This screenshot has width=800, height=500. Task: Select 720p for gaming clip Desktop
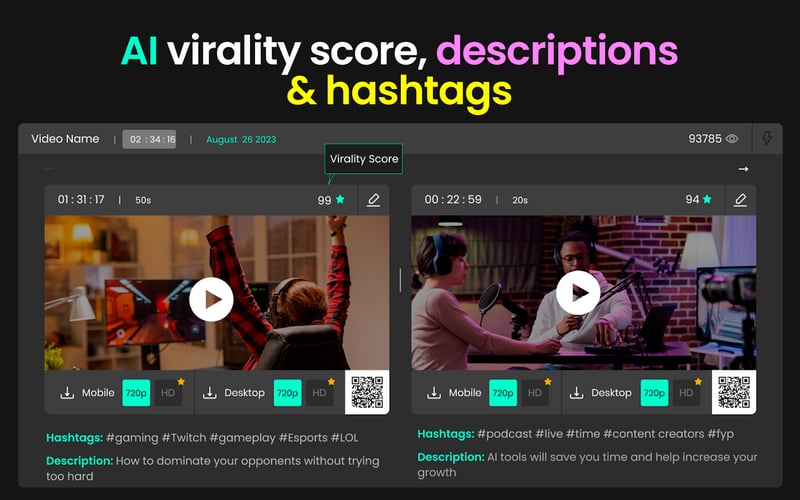(288, 393)
